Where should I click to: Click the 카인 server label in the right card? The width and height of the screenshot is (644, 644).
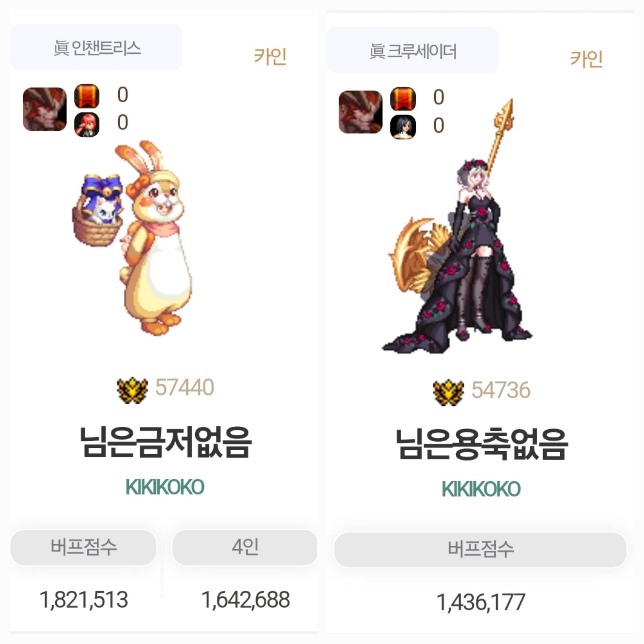point(587,59)
